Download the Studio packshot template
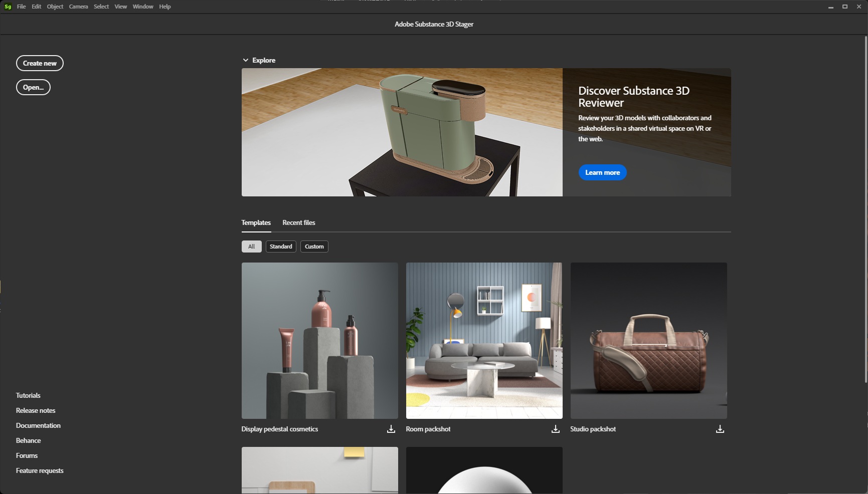This screenshot has width=868, height=494. (x=720, y=429)
